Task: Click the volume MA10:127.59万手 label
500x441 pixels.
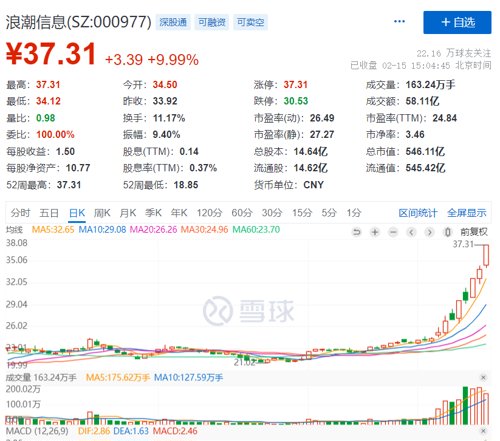Action: (x=188, y=377)
